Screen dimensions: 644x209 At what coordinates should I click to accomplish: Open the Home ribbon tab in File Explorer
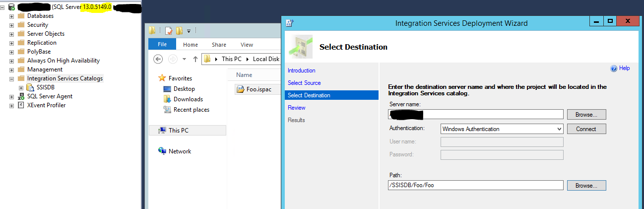pos(191,45)
